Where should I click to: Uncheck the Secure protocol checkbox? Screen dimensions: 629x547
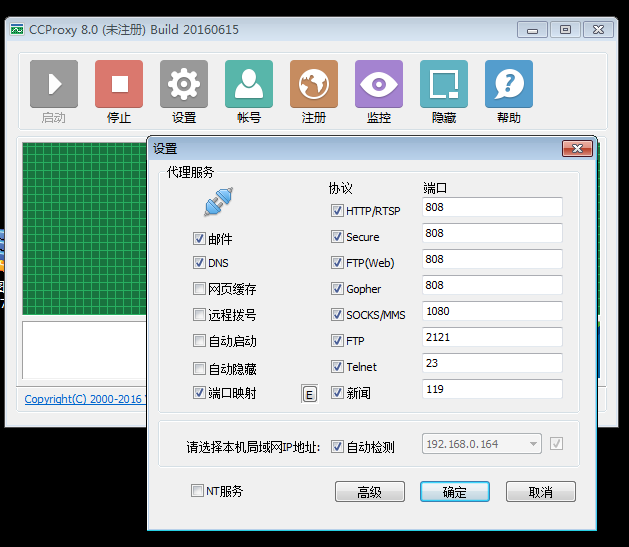(337, 237)
